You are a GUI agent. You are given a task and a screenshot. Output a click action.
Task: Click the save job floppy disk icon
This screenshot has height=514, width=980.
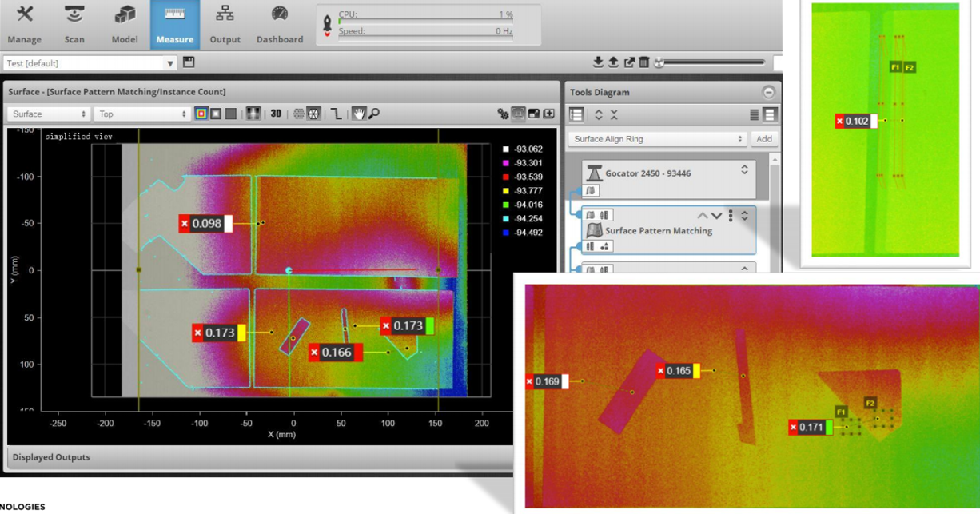pyautogui.click(x=189, y=62)
